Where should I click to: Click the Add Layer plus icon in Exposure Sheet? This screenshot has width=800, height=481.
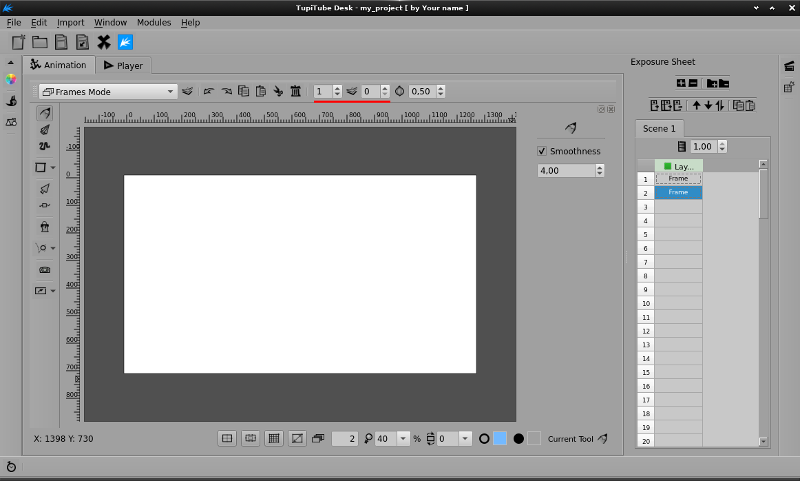click(x=681, y=83)
